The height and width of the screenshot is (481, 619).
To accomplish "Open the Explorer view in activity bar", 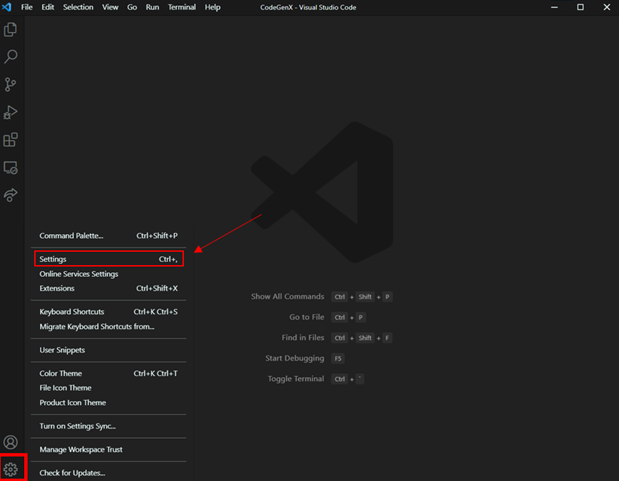I will pyautogui.click(x=11, y=30).
